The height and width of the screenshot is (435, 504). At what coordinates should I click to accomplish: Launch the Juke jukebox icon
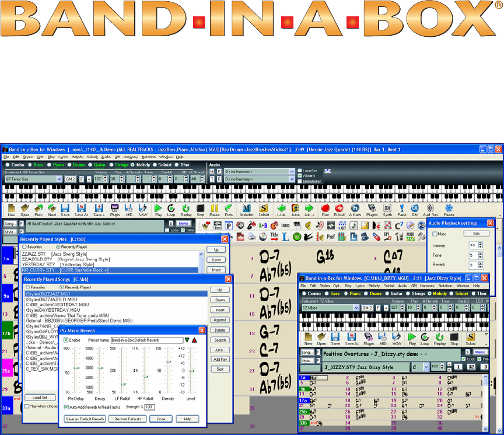(x=295, y=210)
